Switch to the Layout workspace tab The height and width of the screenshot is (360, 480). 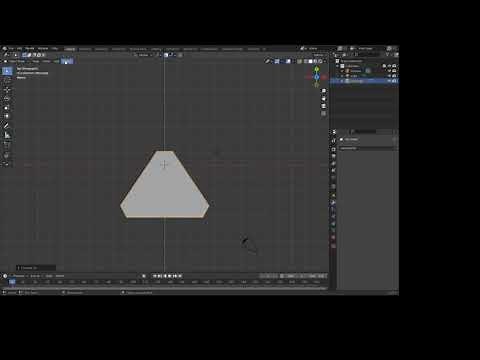[70, 49]
